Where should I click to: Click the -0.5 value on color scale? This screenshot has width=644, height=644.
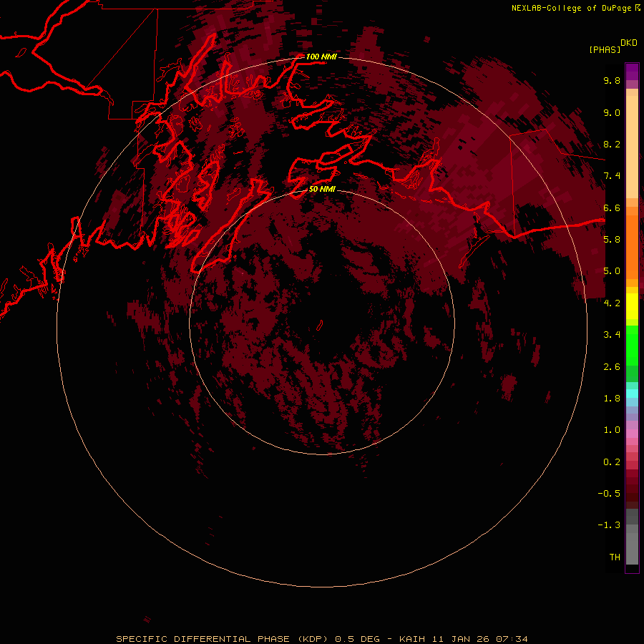pos(609,494)
